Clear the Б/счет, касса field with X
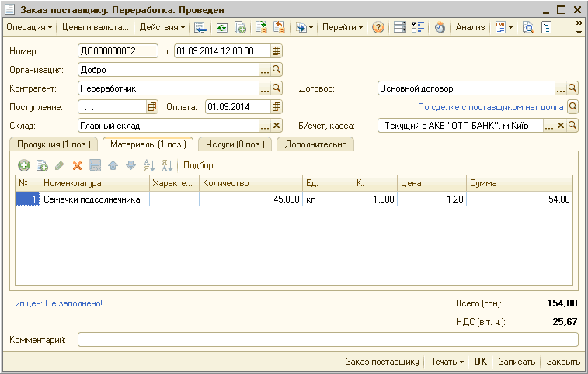 tap(561, 126)
